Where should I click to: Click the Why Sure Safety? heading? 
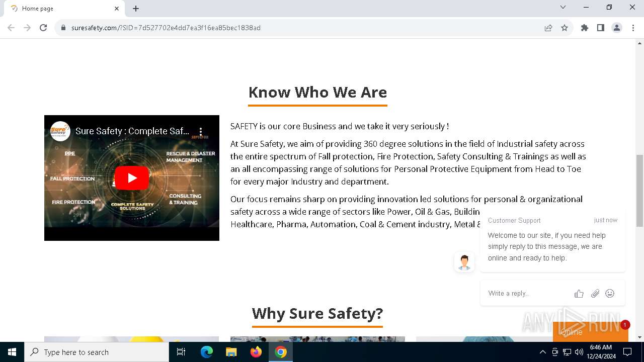[317, 313]
